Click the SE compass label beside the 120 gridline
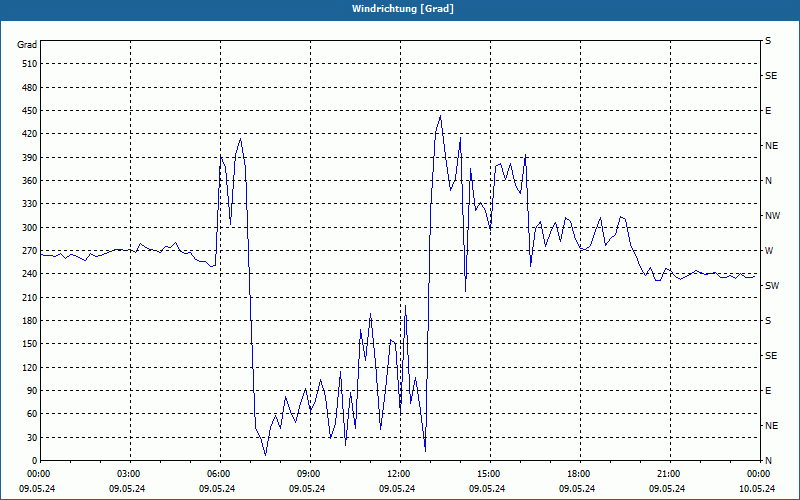The image size is (800, 500). coord(771,356)
